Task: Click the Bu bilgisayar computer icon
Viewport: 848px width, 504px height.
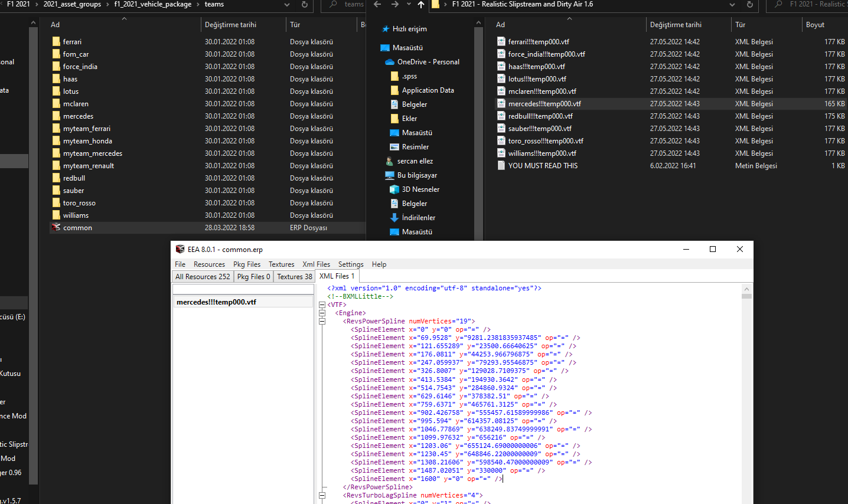Action: (390, 175)
